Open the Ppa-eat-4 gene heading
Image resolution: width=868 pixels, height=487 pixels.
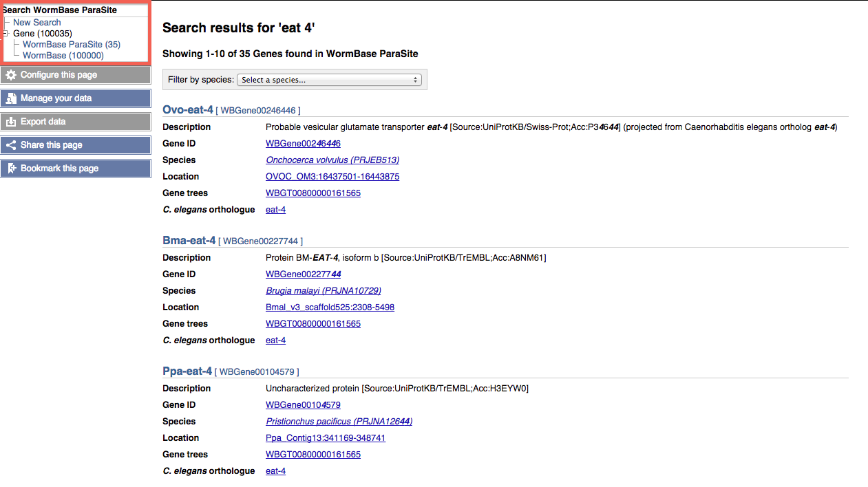187,371
